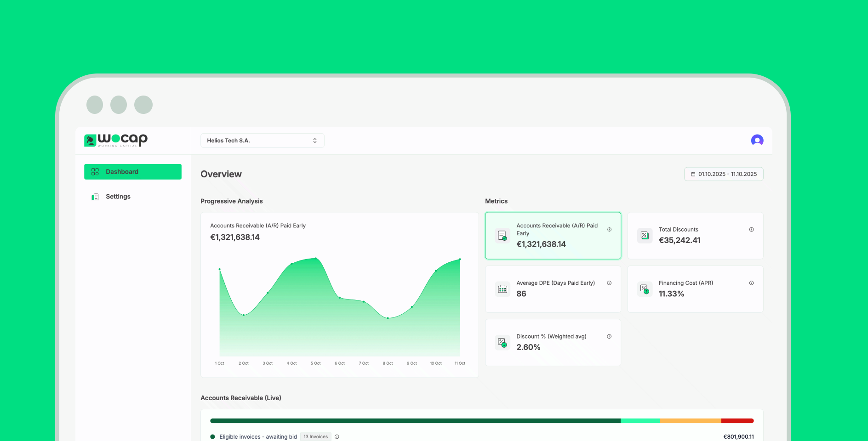Image resolution: width=868 pixels, height=441 pixels.
Task: Click info icon on Discount % card
Action: coord(609,337)
